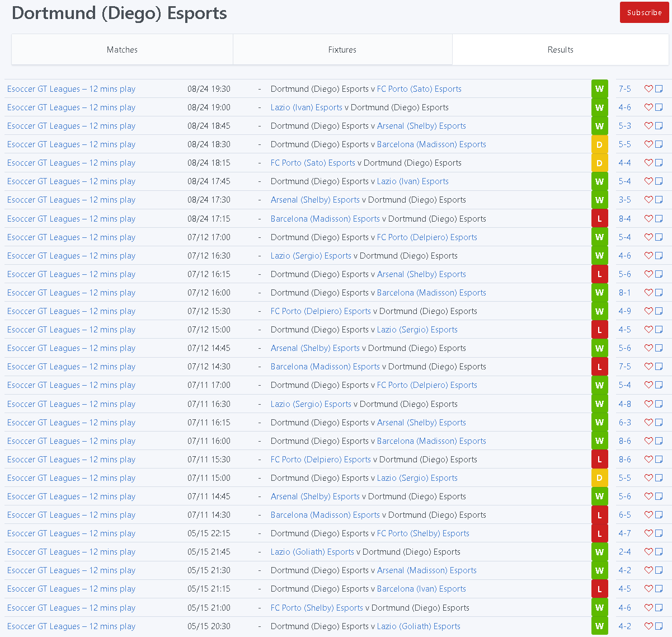Visit Arsenal (Shelby) Esports in 08/24 18:45 row
The image size is (672, 637).
click(x=421, y=126)
